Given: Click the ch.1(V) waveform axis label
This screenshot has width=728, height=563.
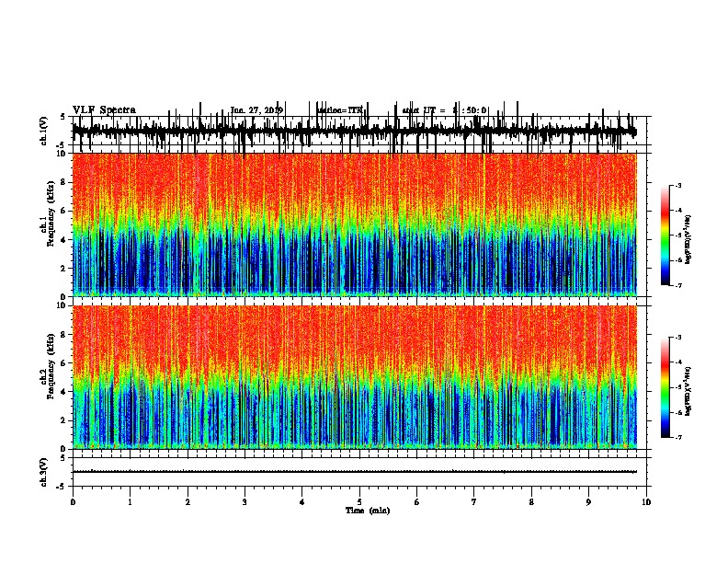Looking at the screenshot, I should pyautogui.click(x=44, y=131).
